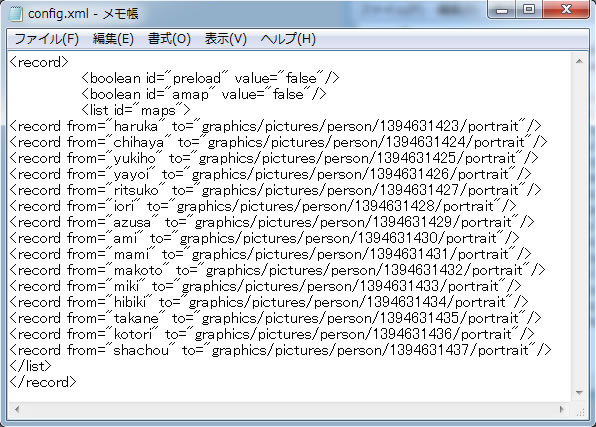
Task: Click the record line for "iori"
Action: coord(263,206)
